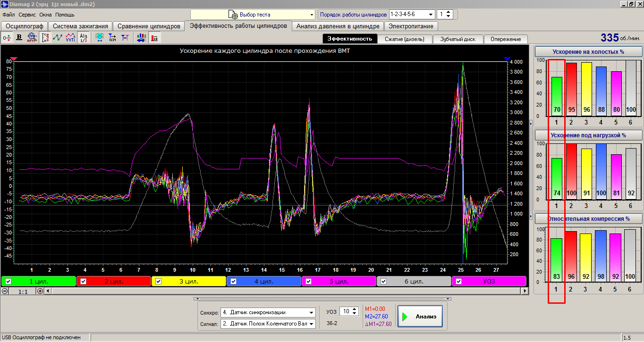The image size is (644, 342).
Task: Switch to the Сравнение цилиндров tab
Action: [x=149, y=26]
